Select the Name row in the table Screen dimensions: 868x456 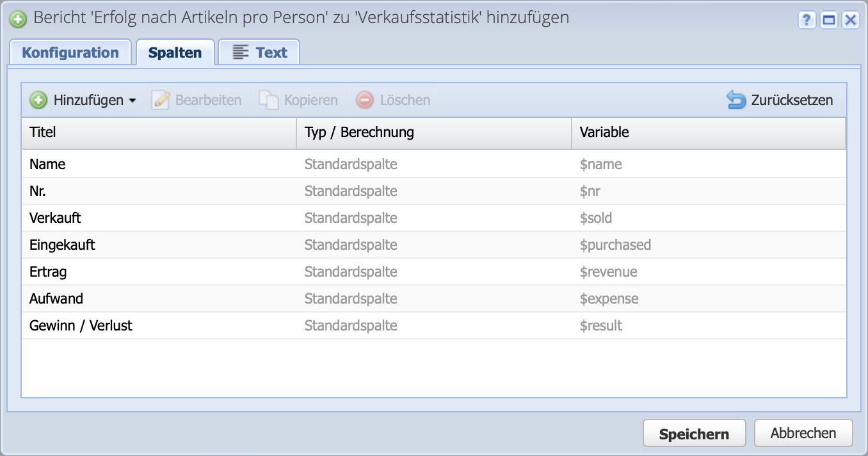pos(256,164)
